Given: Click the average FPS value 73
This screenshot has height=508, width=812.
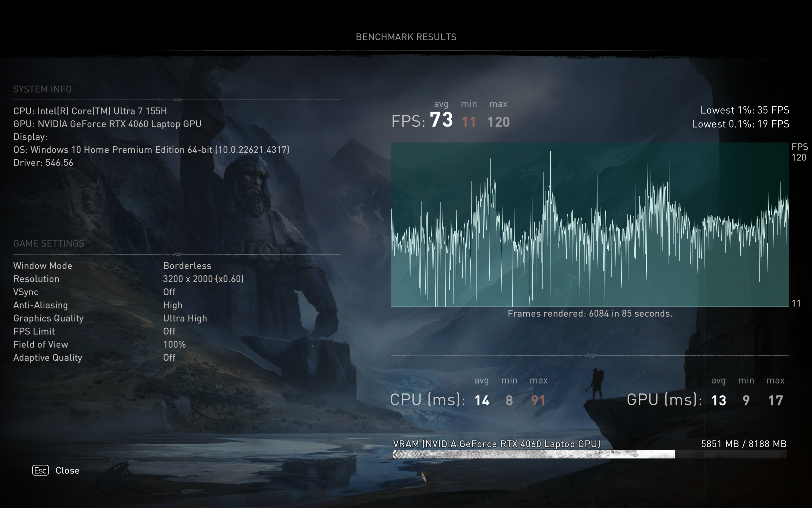Looking at the screenshot, I should 441,120.
